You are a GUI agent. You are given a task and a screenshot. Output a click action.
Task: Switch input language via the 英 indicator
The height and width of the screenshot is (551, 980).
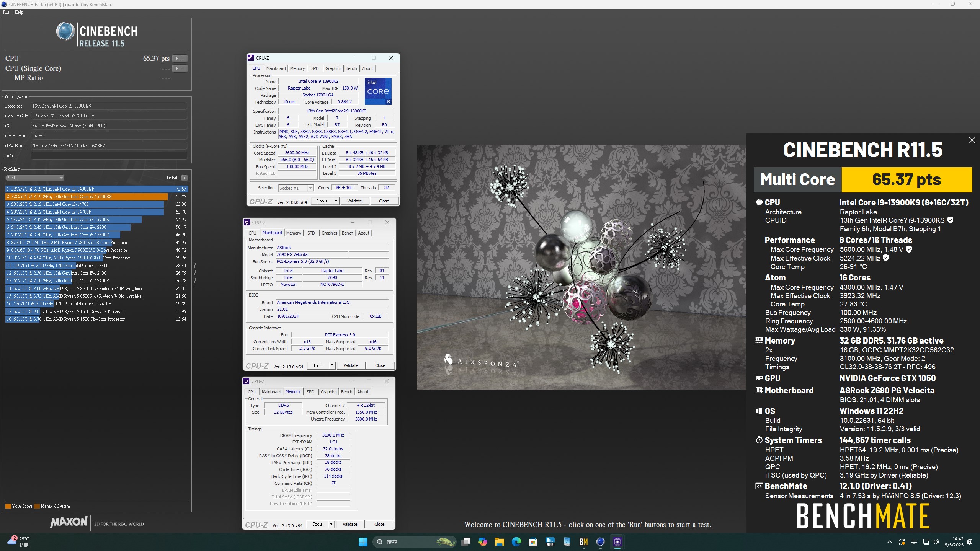click(914, 542)
